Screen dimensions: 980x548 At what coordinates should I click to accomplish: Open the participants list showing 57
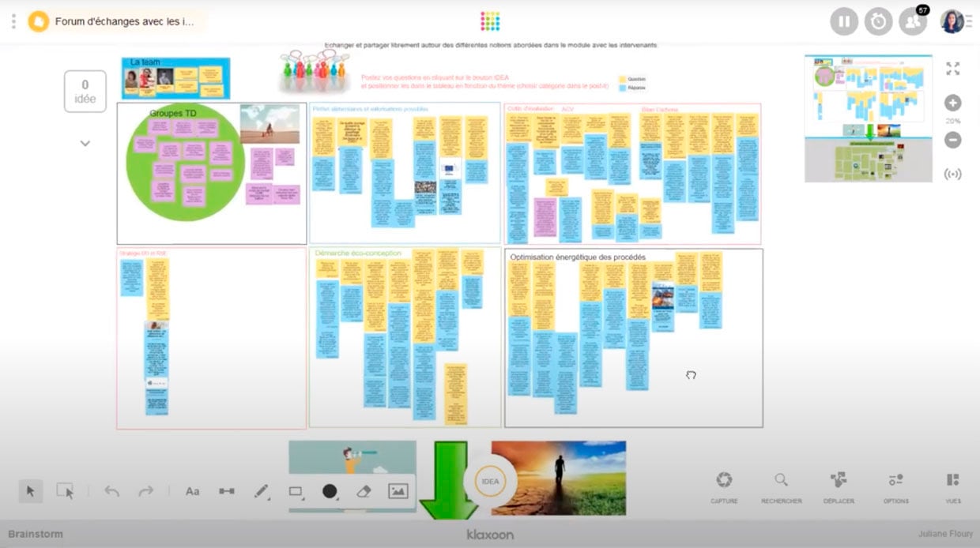point(913,21)
